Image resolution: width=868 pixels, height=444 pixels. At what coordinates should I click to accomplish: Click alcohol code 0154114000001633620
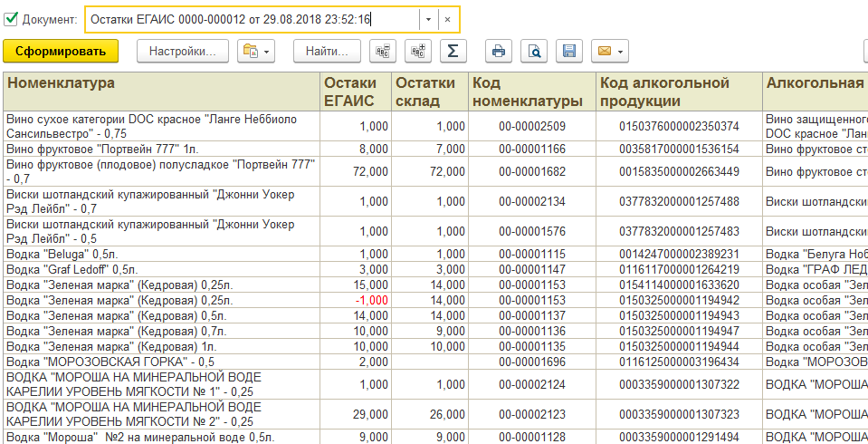679,285
